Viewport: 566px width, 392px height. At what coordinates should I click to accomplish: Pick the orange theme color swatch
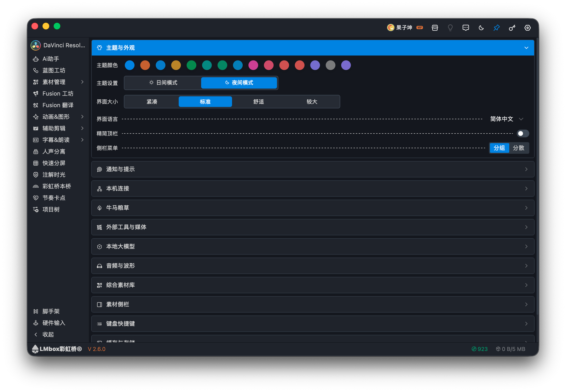[x=145, y=65]
